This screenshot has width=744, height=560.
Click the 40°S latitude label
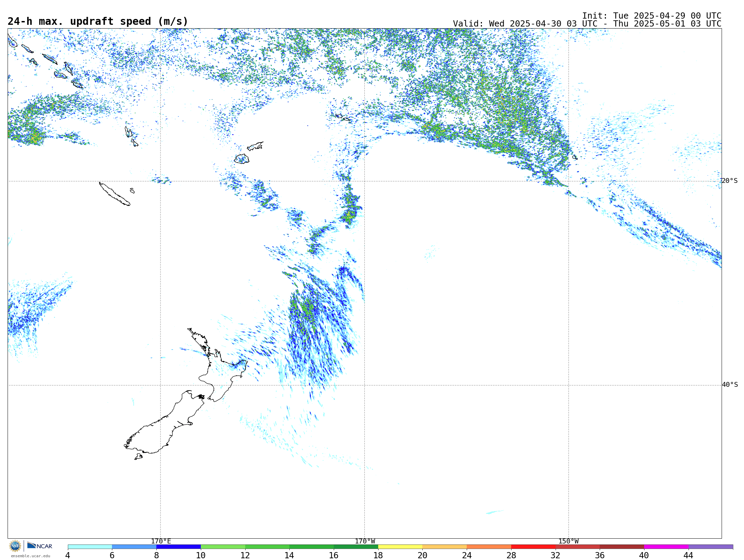[x=730, y=385]
